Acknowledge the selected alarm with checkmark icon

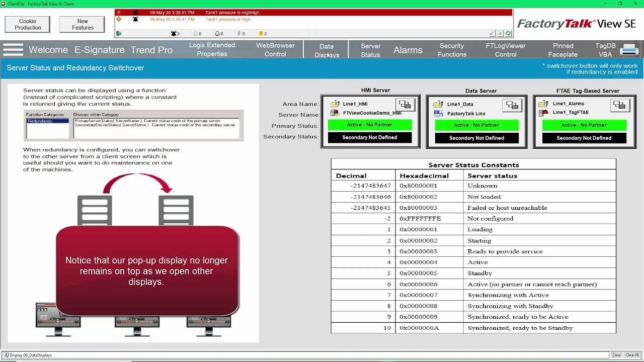(x=492, y=34)
